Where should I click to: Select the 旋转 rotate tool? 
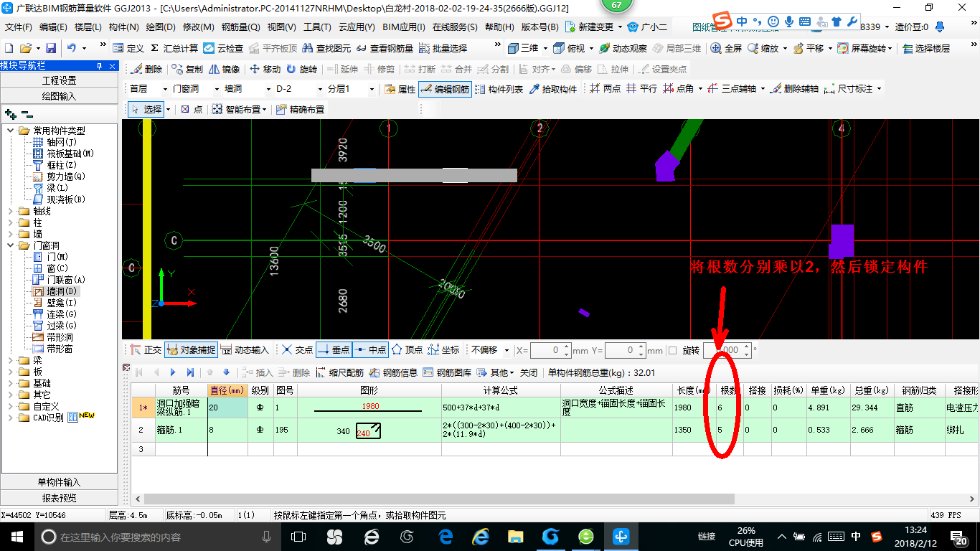pyautogui.click(x=301, y=70)
